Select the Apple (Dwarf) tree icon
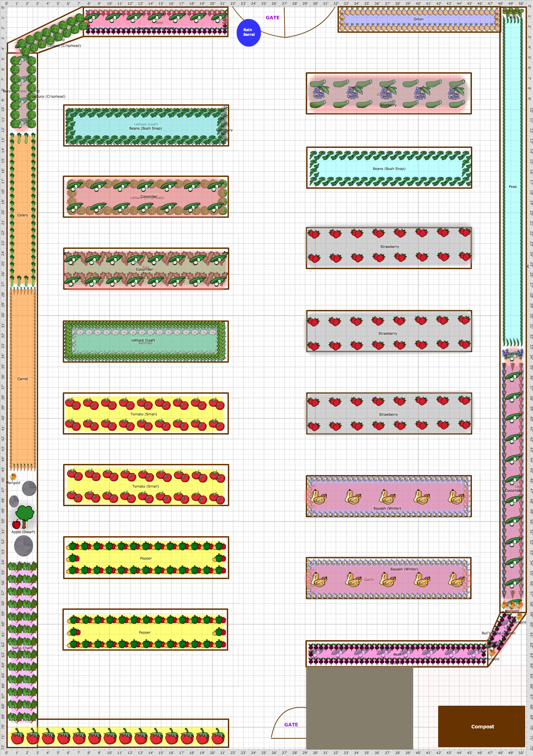533x756 pixels. [x=24, y=517]
